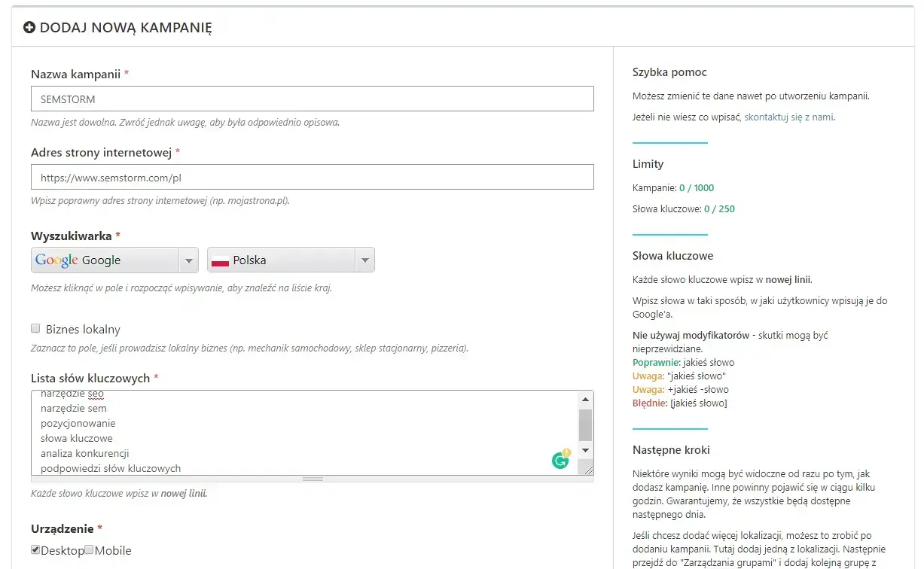The height and width of the screenshot is (569, 924).
Task: Click the scroll down arrow in keywords list
Action: [x=585, y=450]
